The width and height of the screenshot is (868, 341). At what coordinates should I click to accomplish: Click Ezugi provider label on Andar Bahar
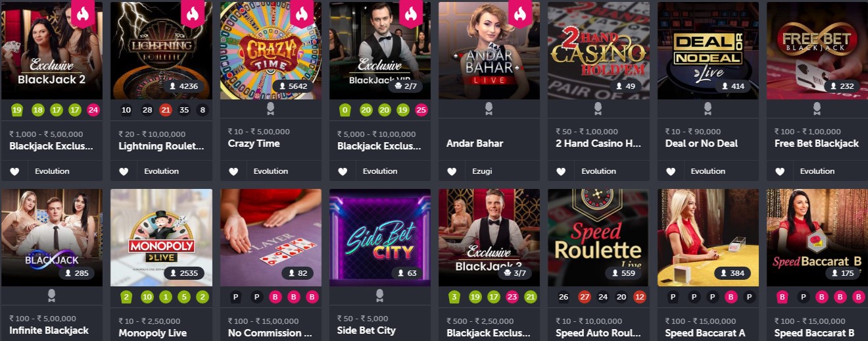pyautogui.click(x=482, y=171)
